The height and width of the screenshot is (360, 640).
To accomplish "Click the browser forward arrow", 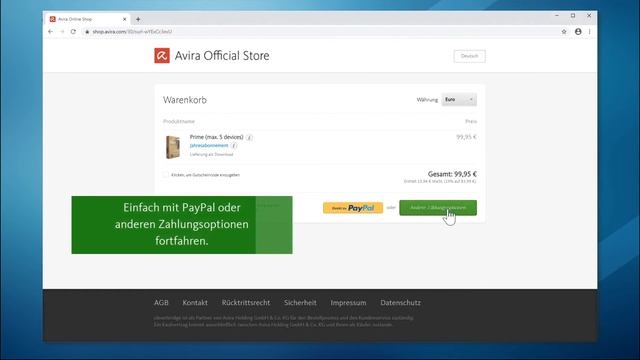I will tap(62, 31).
